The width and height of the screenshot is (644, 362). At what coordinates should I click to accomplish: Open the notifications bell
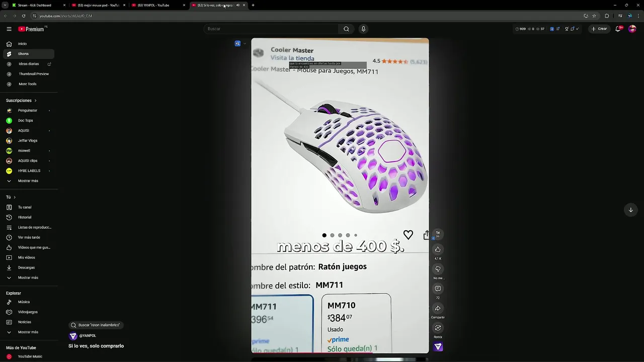(x=618, y=29)
